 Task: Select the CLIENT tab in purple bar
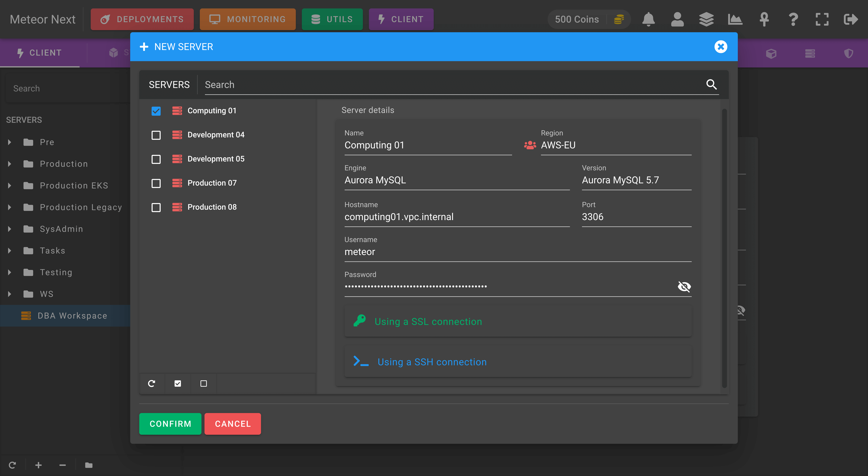[x=40, y=53]
